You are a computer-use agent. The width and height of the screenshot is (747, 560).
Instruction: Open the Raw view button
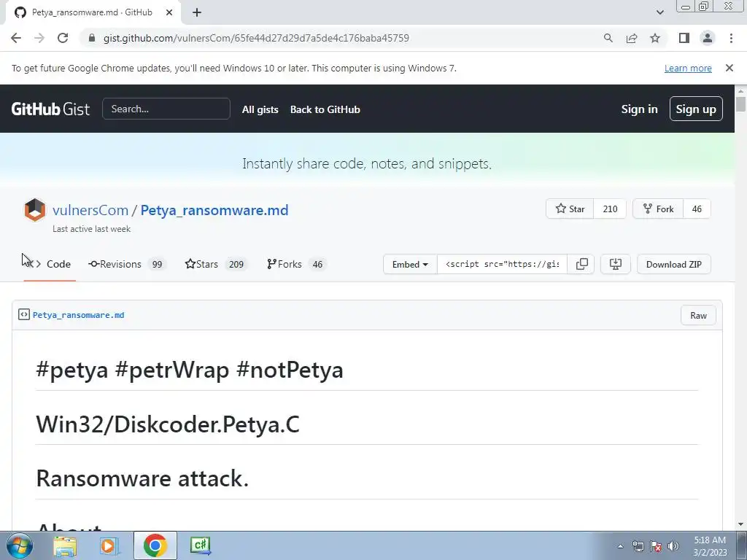pyautogui.click(x=698, y=315)
